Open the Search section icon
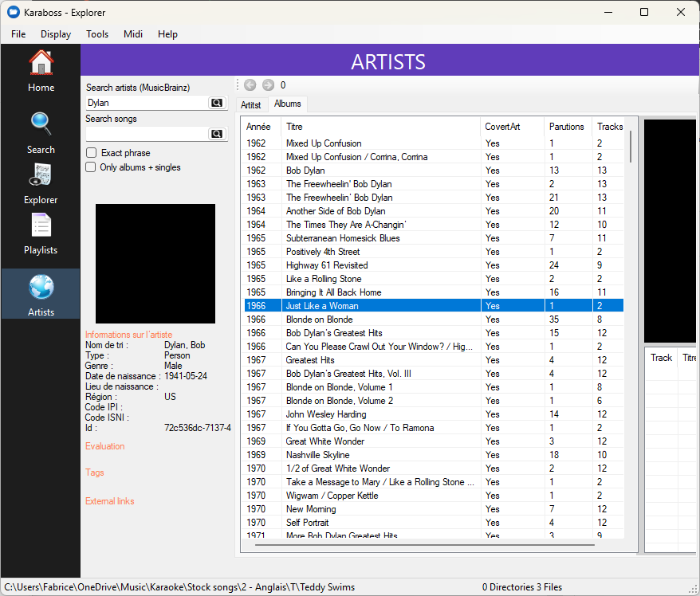Screen dimensions: 700x596 coord(41,124)
